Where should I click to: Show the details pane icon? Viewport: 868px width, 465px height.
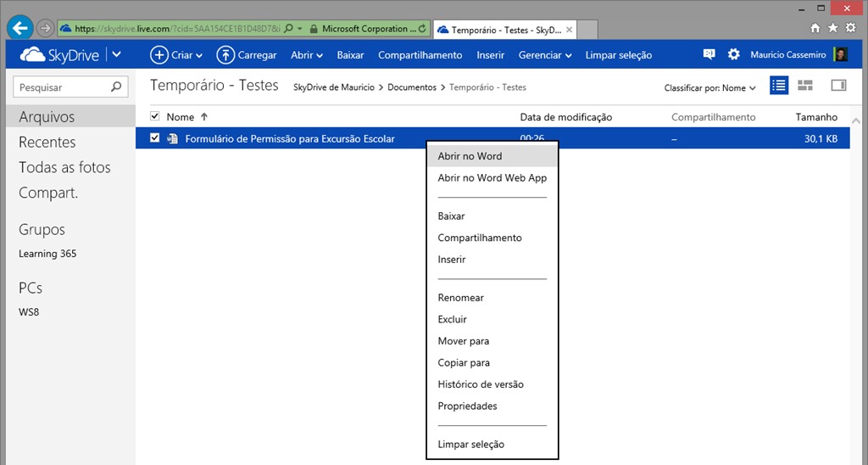coord(838,86)
